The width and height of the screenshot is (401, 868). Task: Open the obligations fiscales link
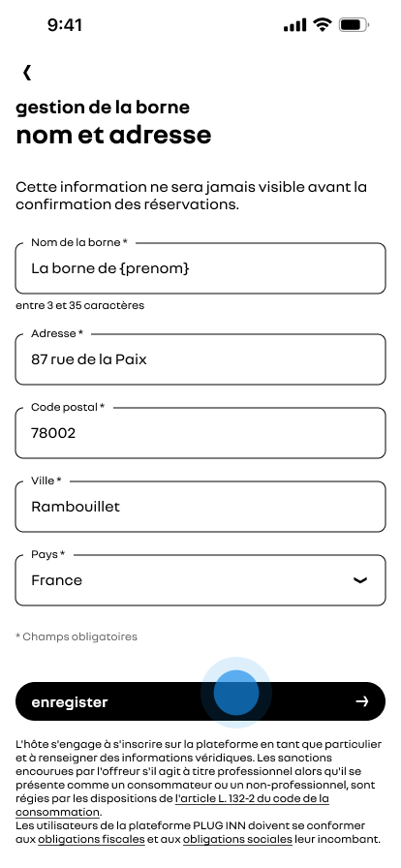click(91, 839)
